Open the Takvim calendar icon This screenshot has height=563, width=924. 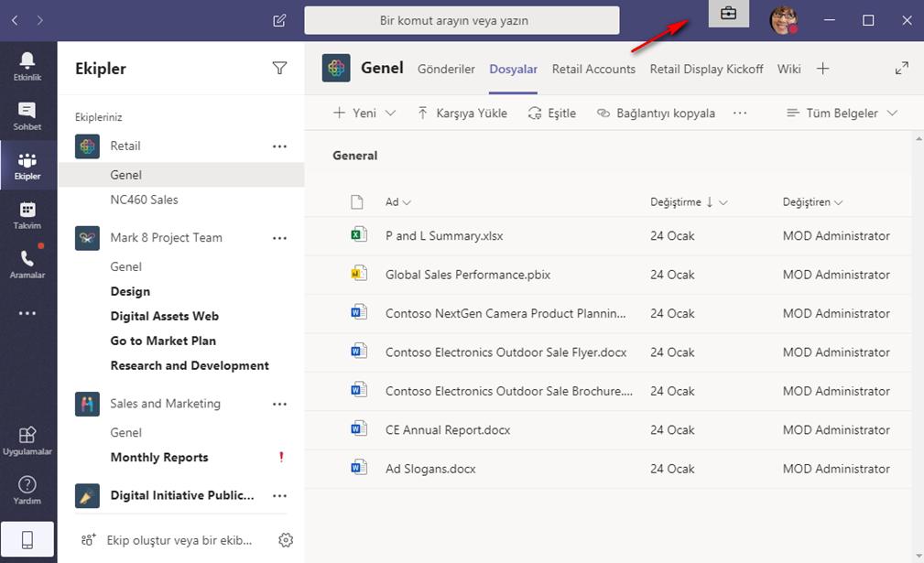[27, 215]
